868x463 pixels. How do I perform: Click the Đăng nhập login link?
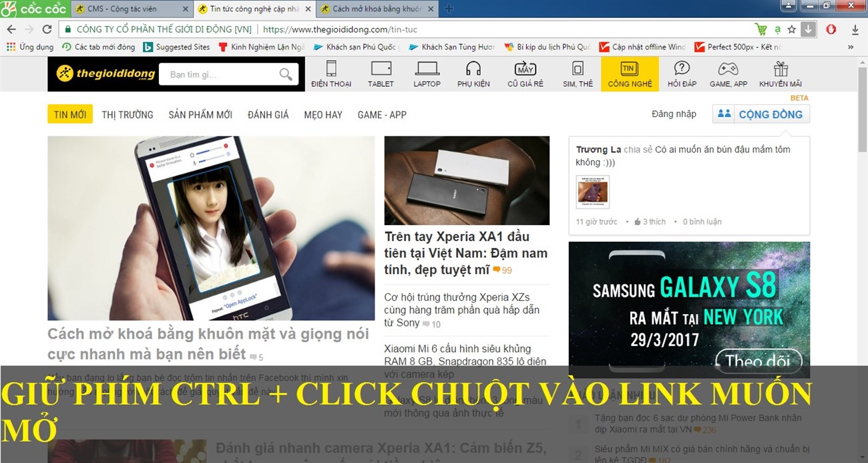pos(674,114)
